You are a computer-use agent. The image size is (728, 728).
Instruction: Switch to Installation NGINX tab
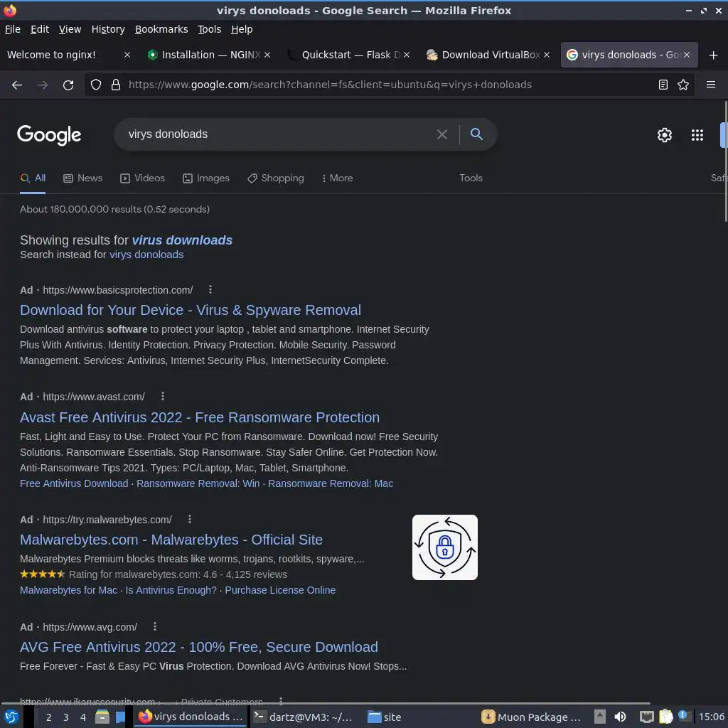coord(210,55)
